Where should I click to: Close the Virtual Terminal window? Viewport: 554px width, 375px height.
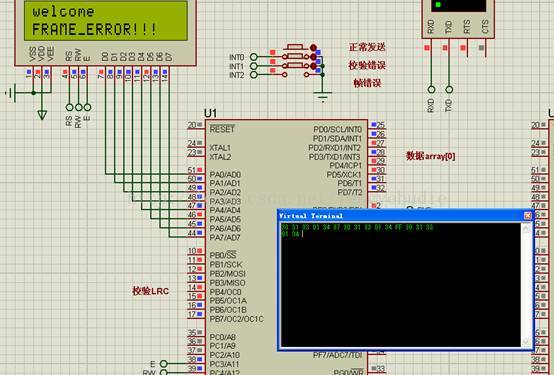point(528,216)
